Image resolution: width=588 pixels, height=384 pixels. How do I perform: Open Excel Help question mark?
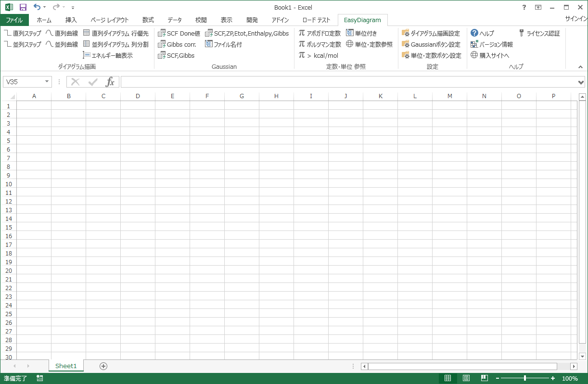point(524,7)
